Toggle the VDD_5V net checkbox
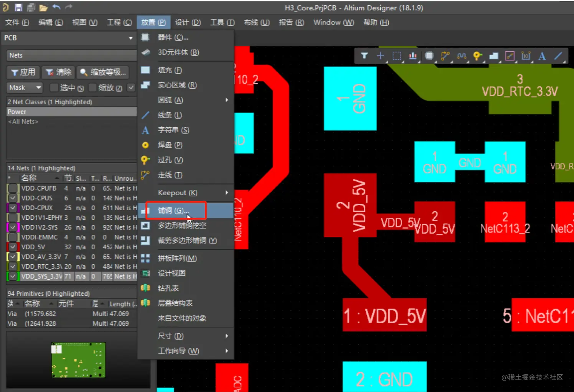 [13, 247]
